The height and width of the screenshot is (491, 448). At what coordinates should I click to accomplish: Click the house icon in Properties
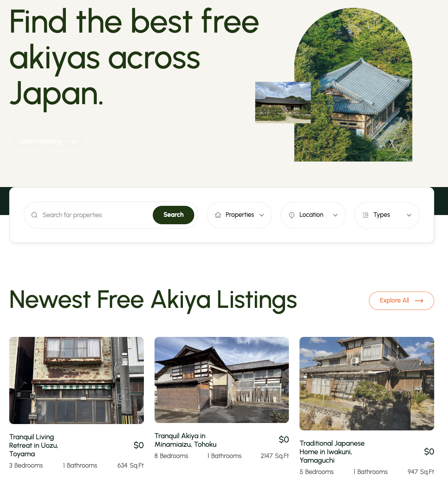pyautogui.click(x=218, y=215)
